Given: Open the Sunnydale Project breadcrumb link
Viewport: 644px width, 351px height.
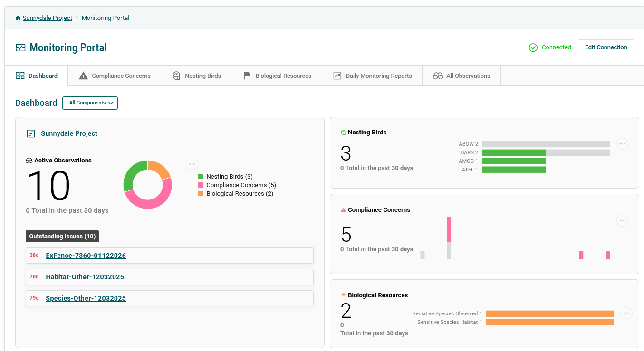Looking at the screenshot, I should click(48, 18).
